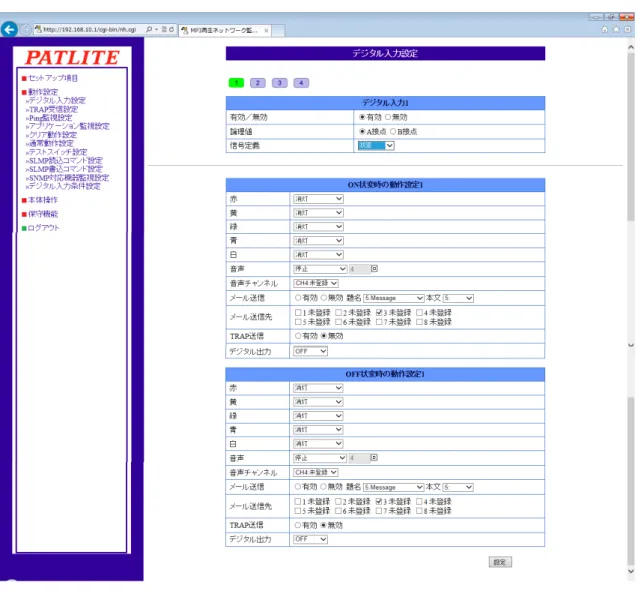Enable ON-state TRAP送信 有効 radio
This screenshot has width=638, height=597.
(x=298, y=336)
